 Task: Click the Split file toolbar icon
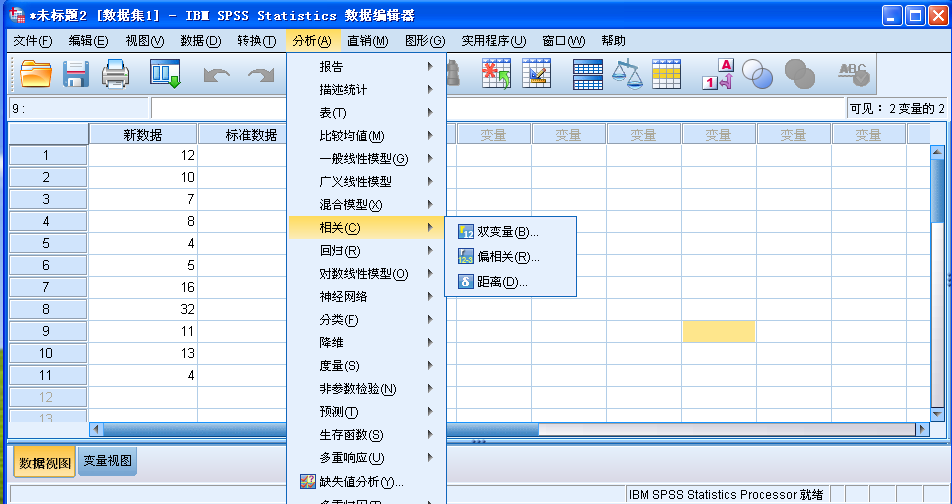(x=588, y=74)
